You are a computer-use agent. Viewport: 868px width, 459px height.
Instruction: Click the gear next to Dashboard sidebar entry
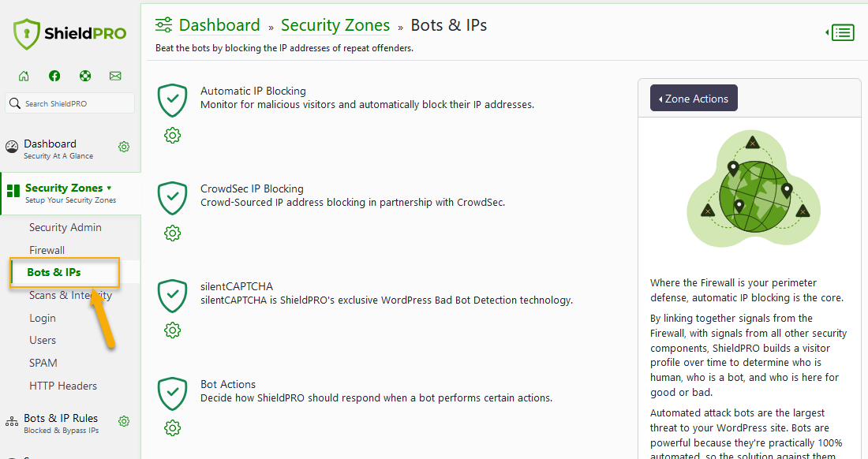click(x=124, y=147)
